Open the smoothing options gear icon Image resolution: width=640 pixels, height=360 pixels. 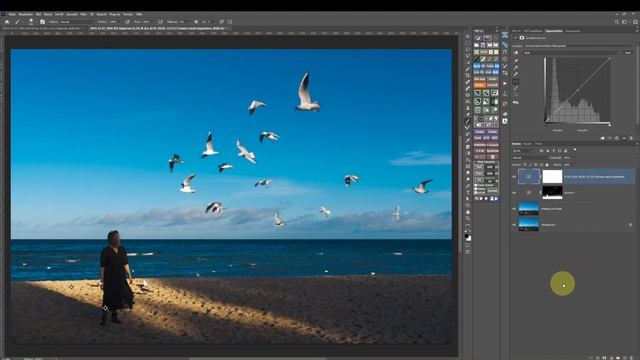pyautogui.click(x=196, y=22)
